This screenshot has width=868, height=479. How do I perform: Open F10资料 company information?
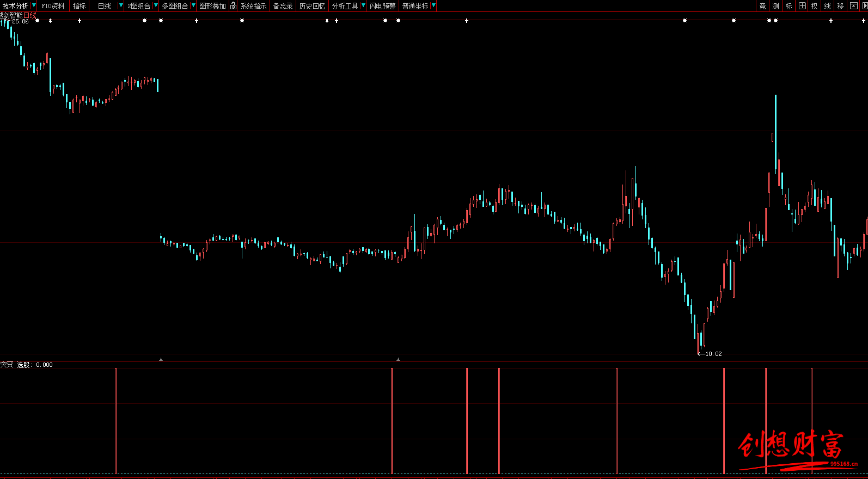coord(53,6)
